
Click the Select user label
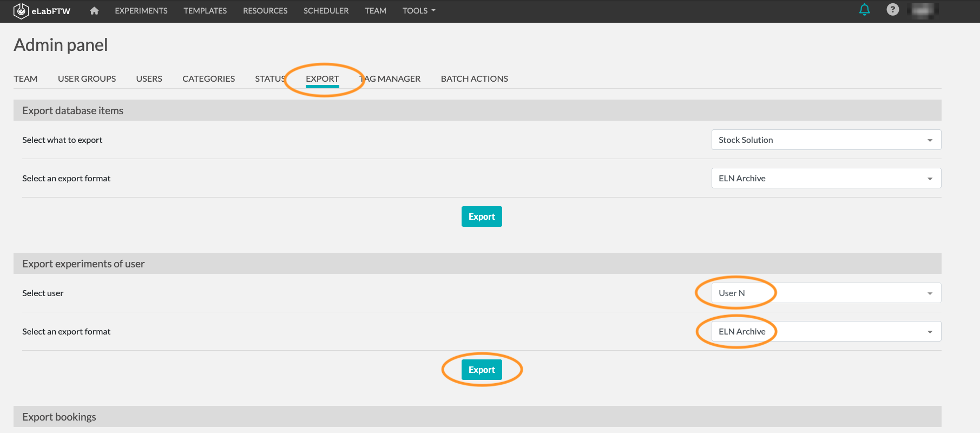pos(43,293)
